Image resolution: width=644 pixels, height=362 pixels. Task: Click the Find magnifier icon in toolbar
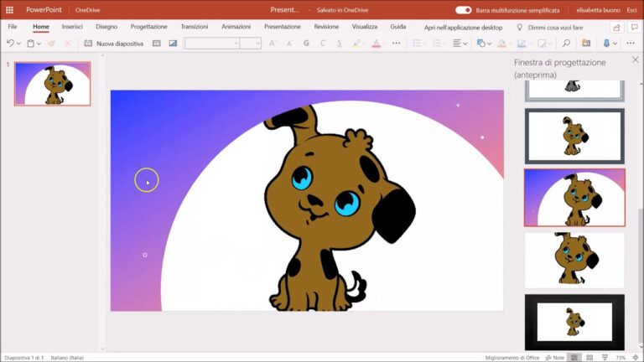tap(566, 43)
